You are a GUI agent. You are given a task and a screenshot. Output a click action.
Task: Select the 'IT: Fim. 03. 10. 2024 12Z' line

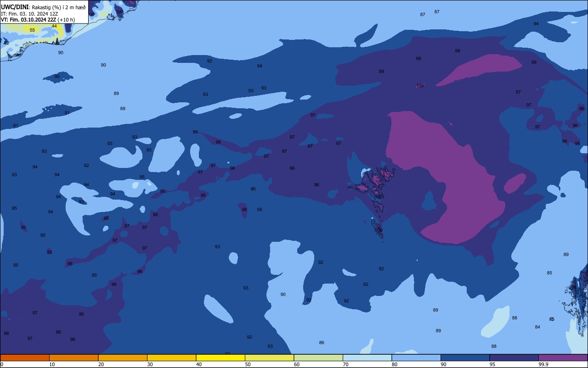(29, 13)
